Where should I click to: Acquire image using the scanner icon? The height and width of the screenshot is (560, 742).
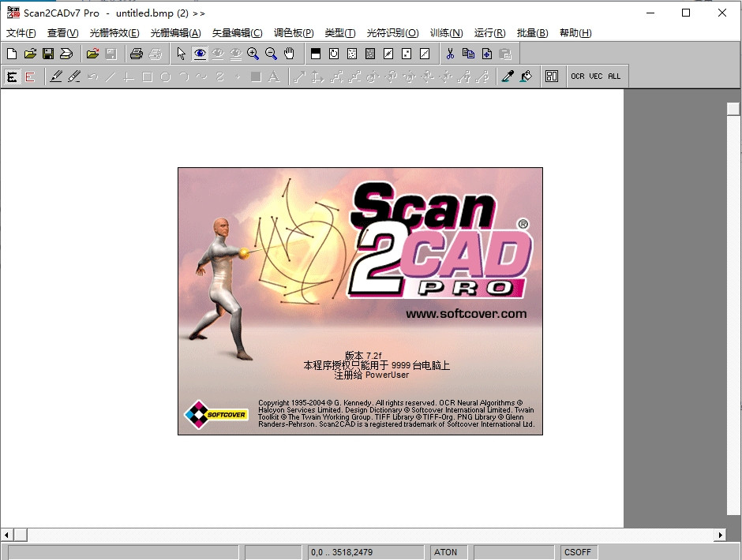[66, 54]
